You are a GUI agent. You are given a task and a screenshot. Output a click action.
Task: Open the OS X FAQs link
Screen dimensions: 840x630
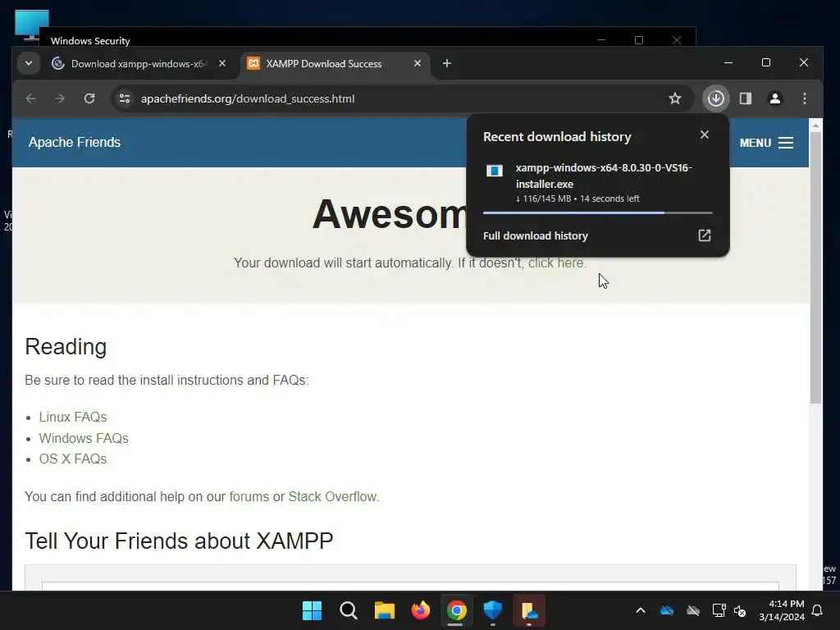point(73,459)
